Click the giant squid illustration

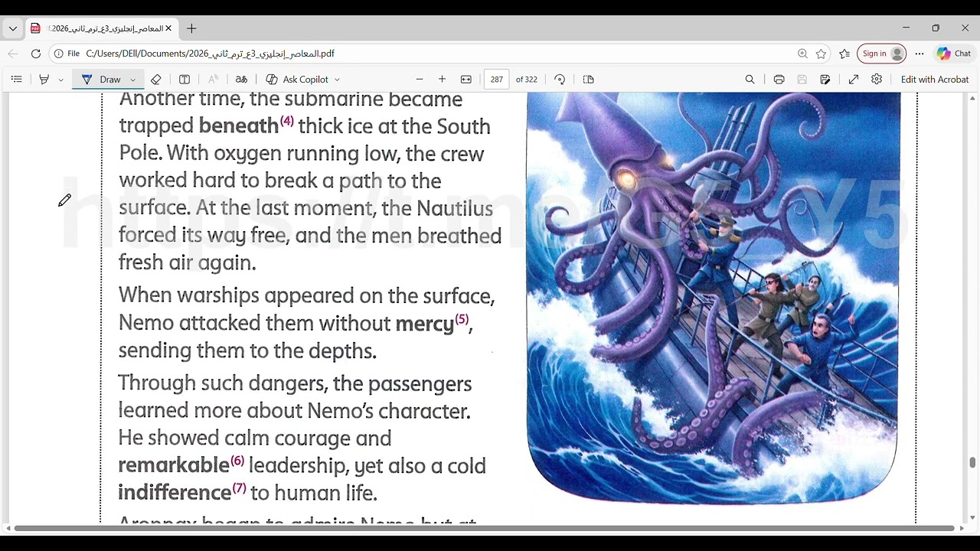(x=713, y=298)
